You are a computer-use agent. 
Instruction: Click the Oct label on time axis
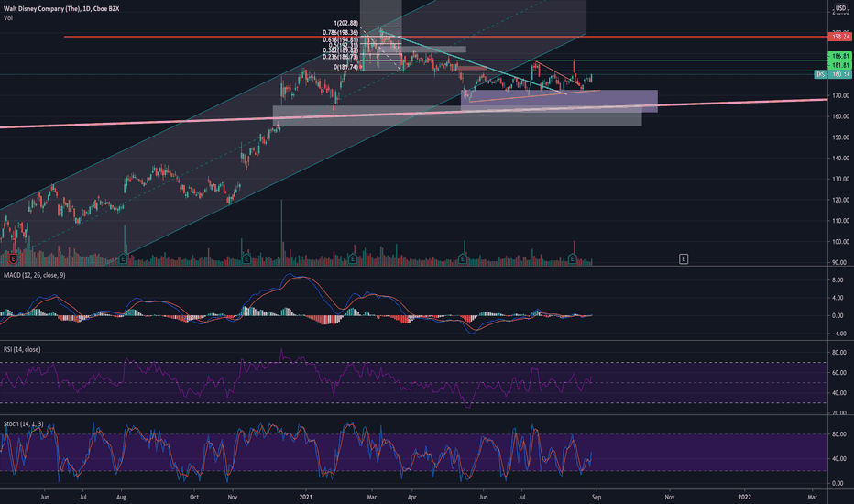194,497
